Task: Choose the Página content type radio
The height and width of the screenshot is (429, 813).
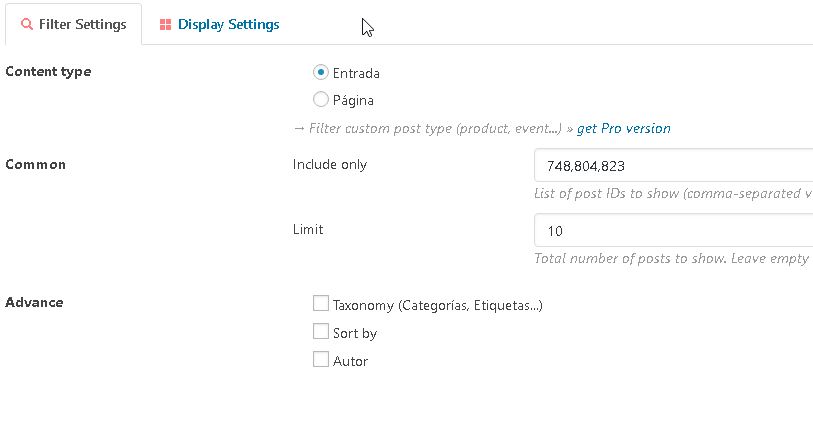Action: (x=321, y=99)
